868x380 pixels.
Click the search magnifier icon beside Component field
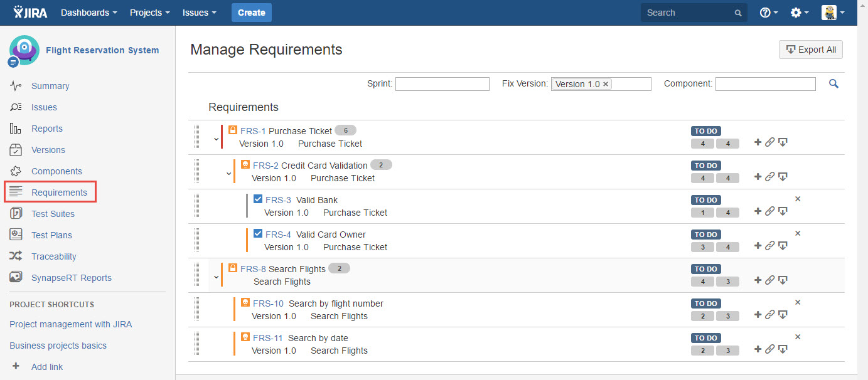click(x=833, y=83)
